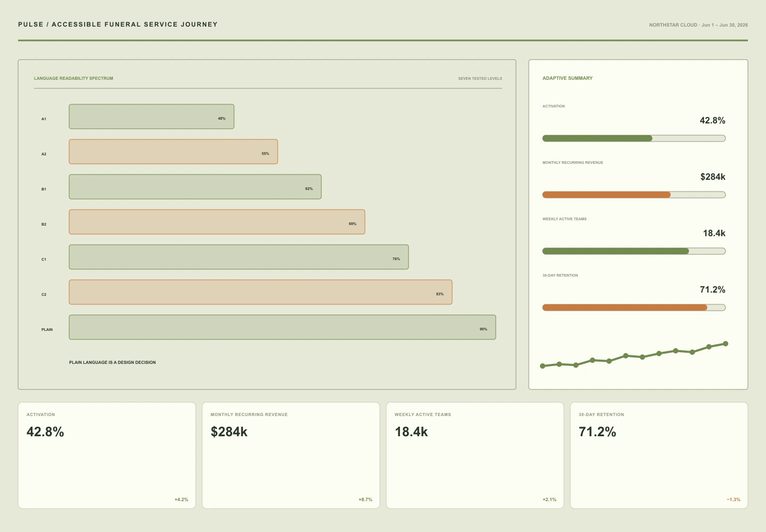Screen dimensions: 766x532
Task: Click the Weekly Active Teams progress bar
Action: pos(634,251)
